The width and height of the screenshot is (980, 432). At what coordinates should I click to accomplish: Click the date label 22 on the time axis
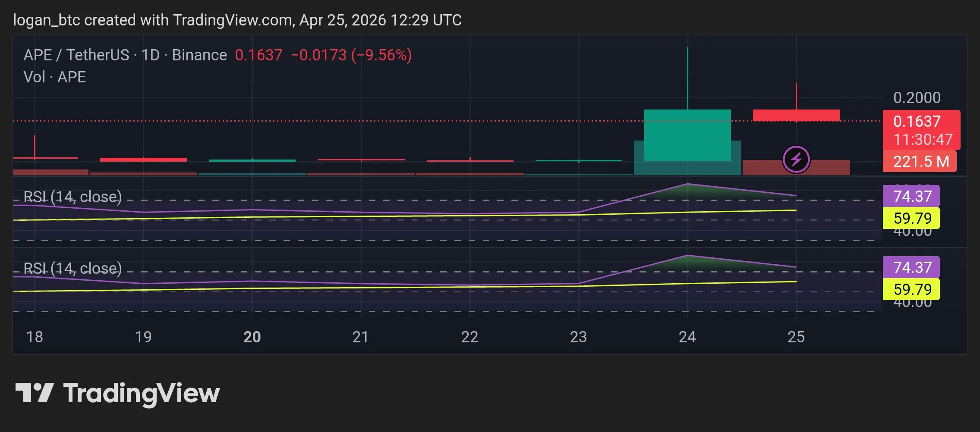[x=470, y=337]
